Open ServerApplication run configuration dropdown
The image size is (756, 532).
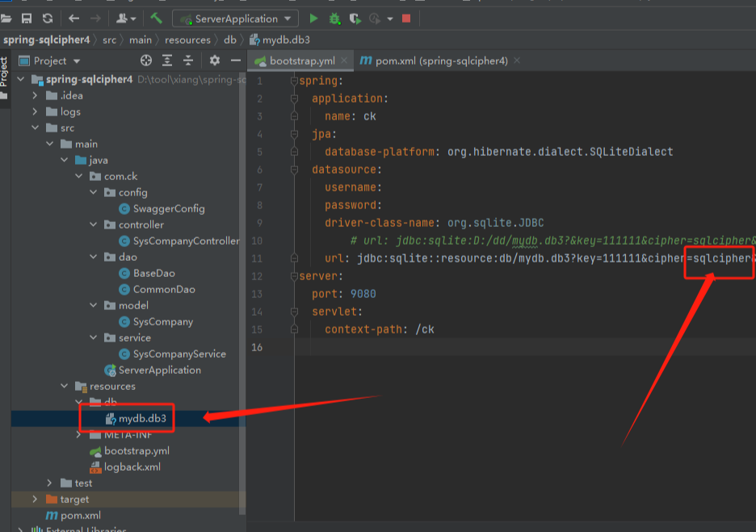288,19
